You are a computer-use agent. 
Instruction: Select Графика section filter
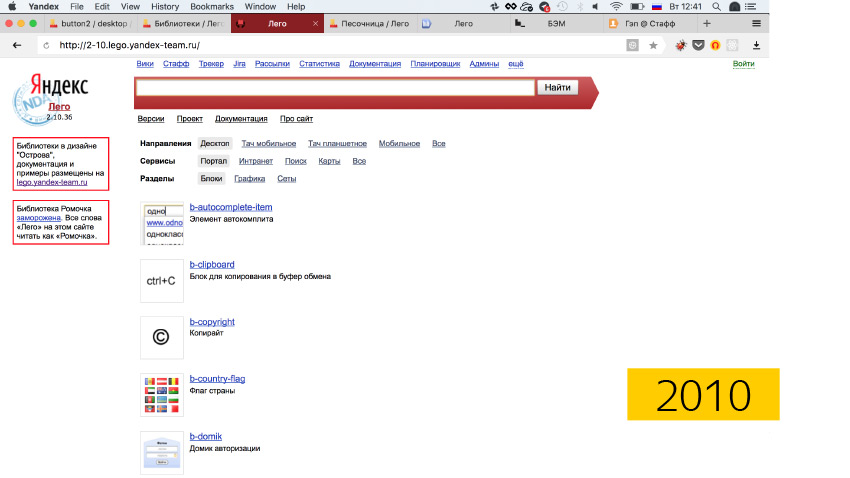[x=249, y=178]
